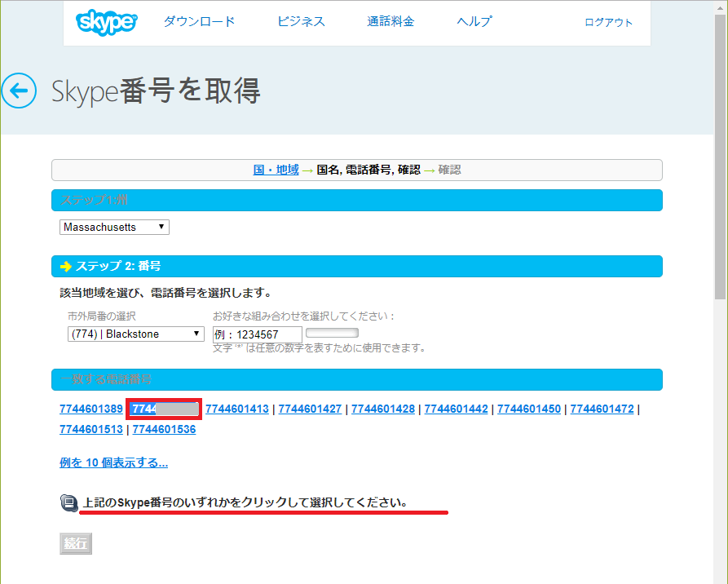The height and width of the screenshot is (584, 728).
Task: Click the speech bubble icon beside instruction text
Action: pyautogui.click(x=69, y=502)
